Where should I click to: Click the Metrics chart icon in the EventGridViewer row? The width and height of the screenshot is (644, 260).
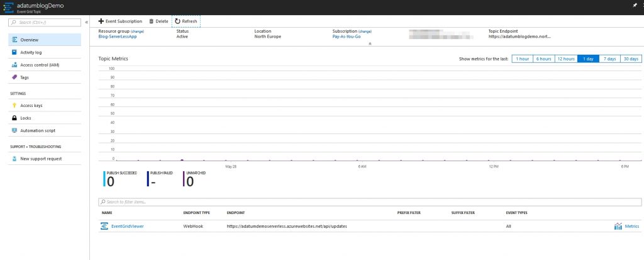pyautogui.click(x=618, y=226)
